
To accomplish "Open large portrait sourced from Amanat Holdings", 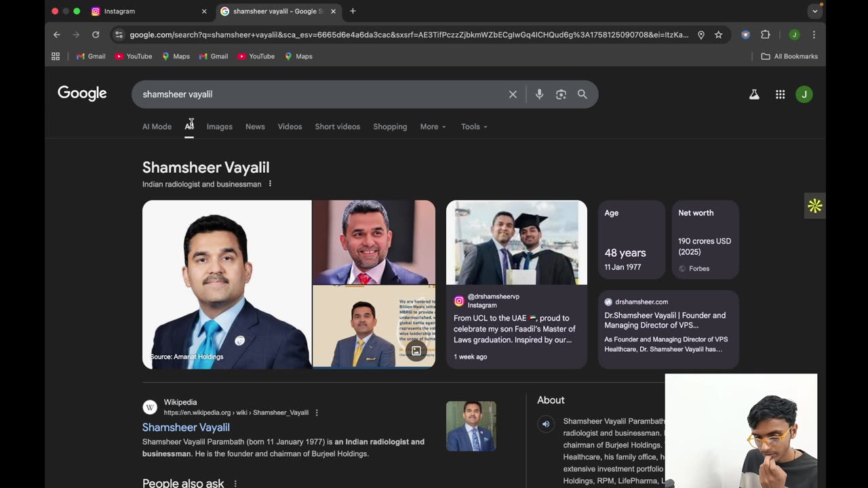I will [x=226, y=285].
